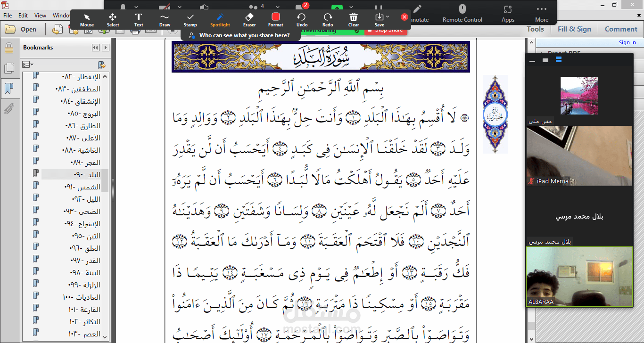
Task: Open bookmark الأعلى -٠٨٧
Action: pos(83,138)
